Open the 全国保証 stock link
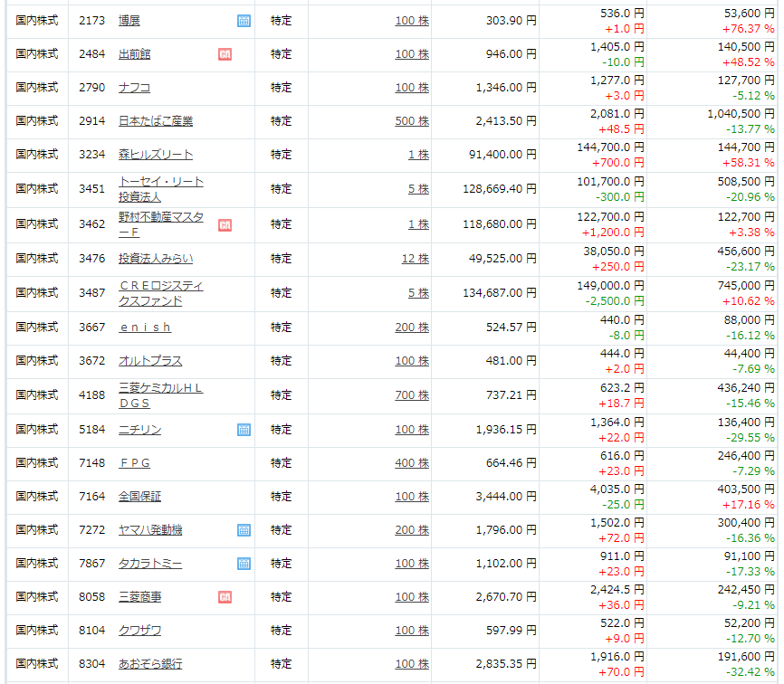Viewport: 784px width, 684px height. (x=140, y=497)
